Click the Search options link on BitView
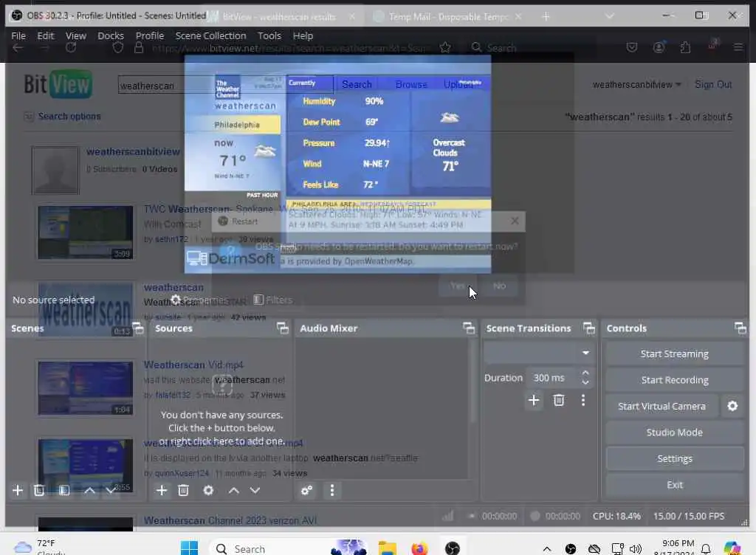The image size is (756, 555). coord(69,116)
